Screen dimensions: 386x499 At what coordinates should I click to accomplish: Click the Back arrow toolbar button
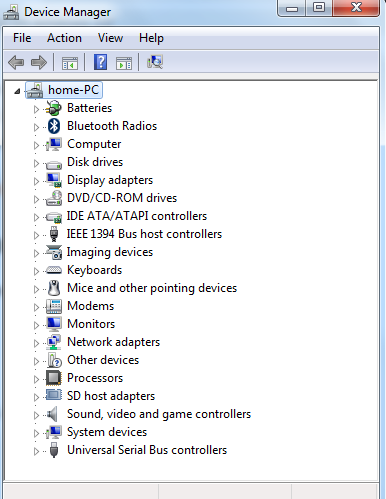tap(16, 62)
